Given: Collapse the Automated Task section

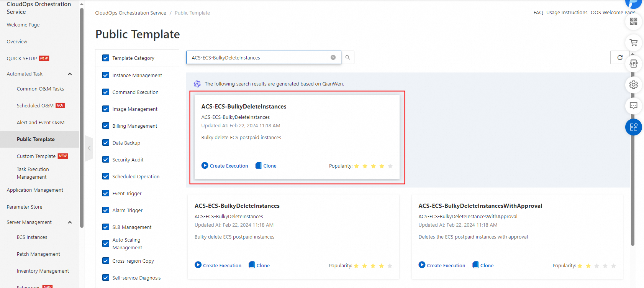Looking at the screenshot, I should 70,74.
